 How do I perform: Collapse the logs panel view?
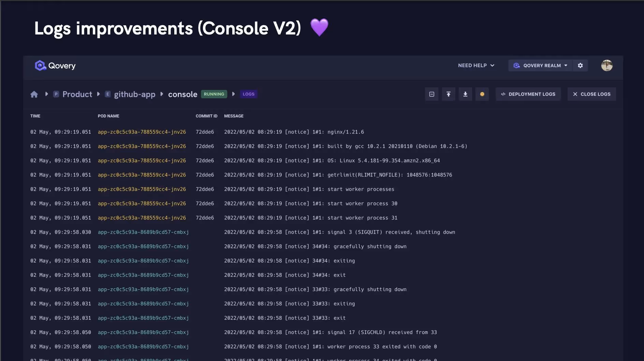(431, 94)
